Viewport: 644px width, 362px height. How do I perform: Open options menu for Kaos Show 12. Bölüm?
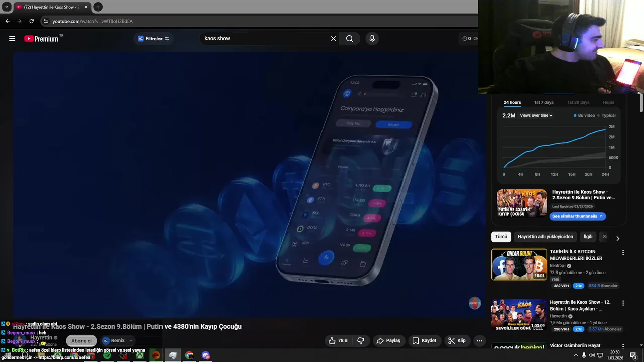pos(623,303)
